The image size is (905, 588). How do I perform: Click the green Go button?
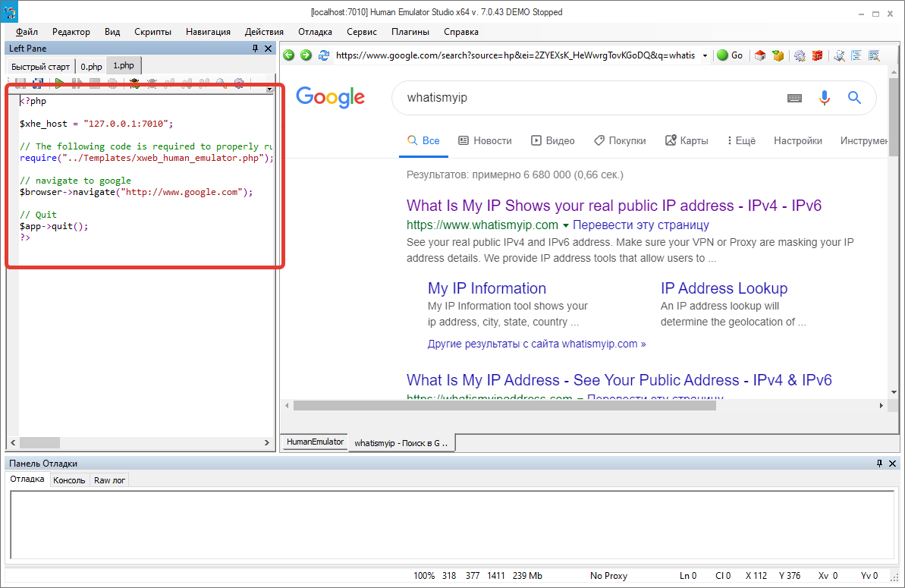pos(730,55)
